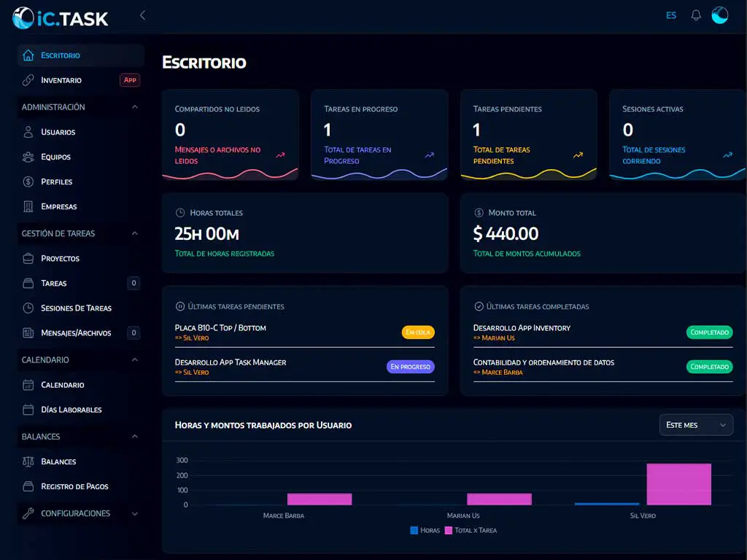
Task: Expand the Configuraciones menu
Action: [134, 513]
